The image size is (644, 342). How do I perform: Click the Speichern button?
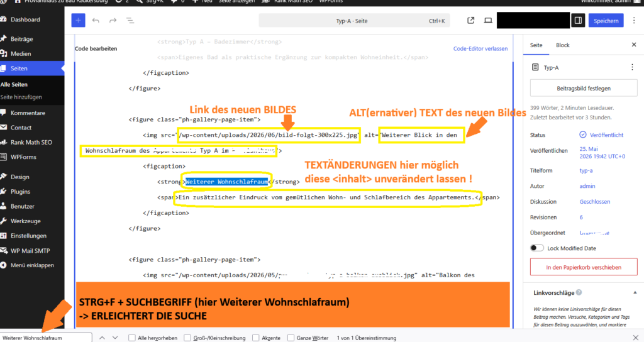[606, 21]
